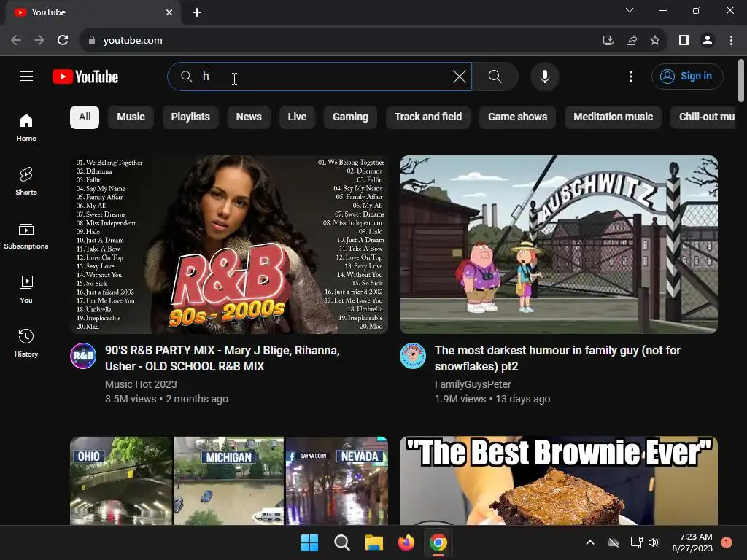Share this page icon in address bar
This screenshot has height=560, width=747.
point(632,41)
